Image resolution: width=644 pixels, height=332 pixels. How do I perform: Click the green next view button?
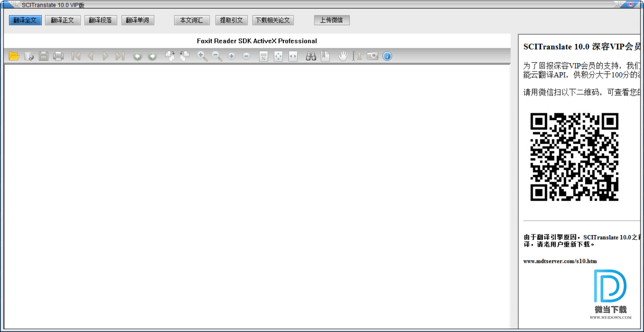click(x=152, y=56)
